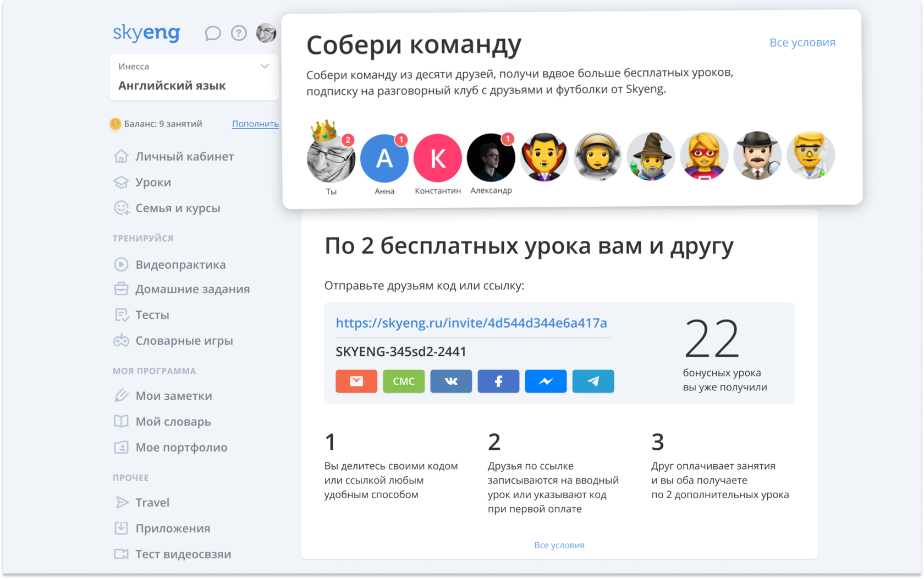
Task: Open Все условия link in team card
Action: [x=802, y=43]
